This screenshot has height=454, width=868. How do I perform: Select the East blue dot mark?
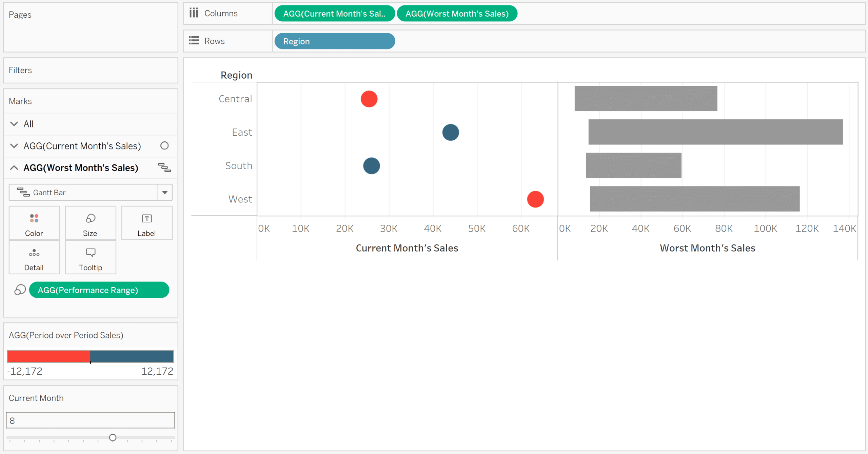point(451,132)
